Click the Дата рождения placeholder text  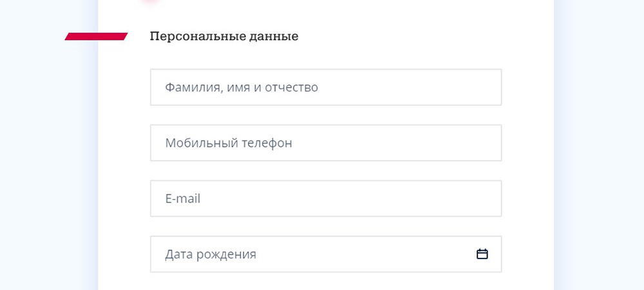[211, 255]
